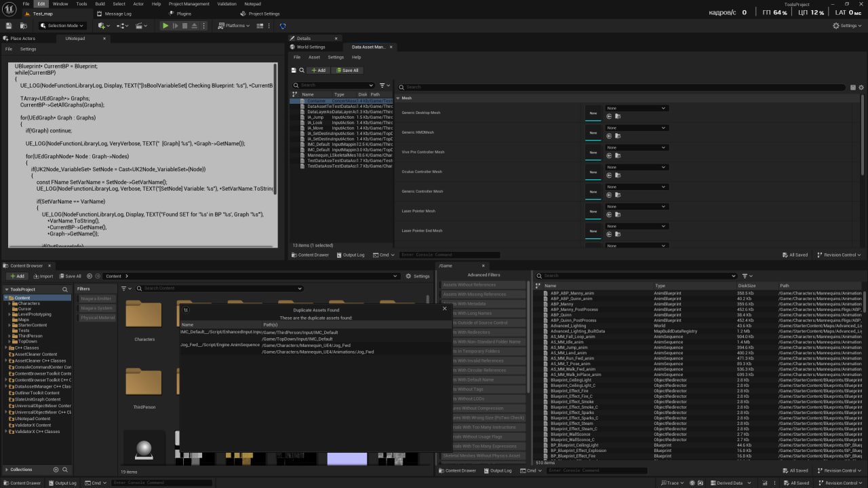Screen dimensions: 868x488
Task: Toggle Assets With Missing References filter
Action: (484, 295)
